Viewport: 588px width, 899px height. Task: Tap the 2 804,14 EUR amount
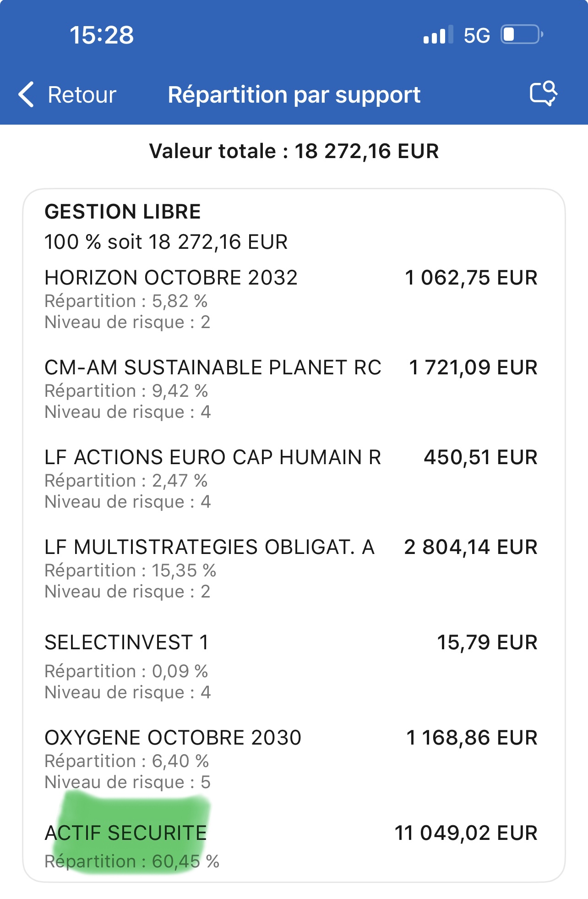(x=470, y=547)
